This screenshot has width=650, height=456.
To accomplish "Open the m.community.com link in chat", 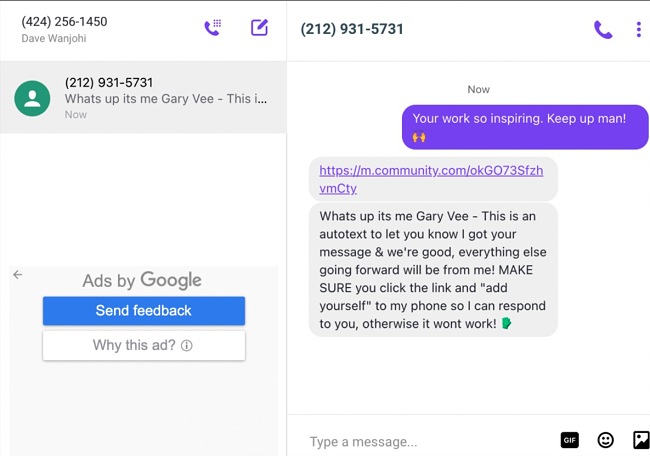I will point(431,179).
